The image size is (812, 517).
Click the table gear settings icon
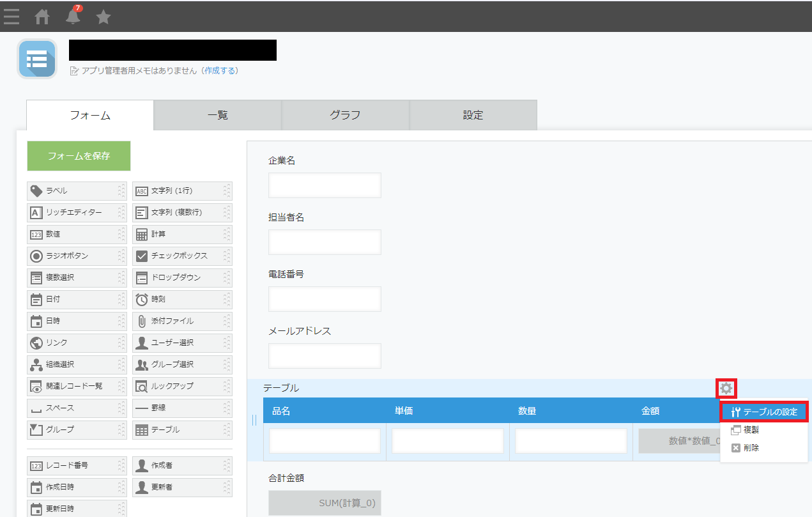click(726, 388)
